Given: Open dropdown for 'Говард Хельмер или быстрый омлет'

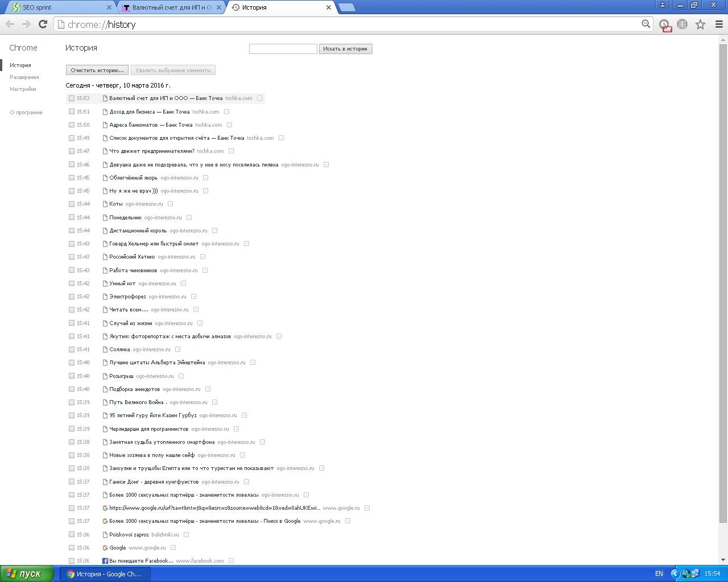Looking at the screenshot, I should (246, 244).
